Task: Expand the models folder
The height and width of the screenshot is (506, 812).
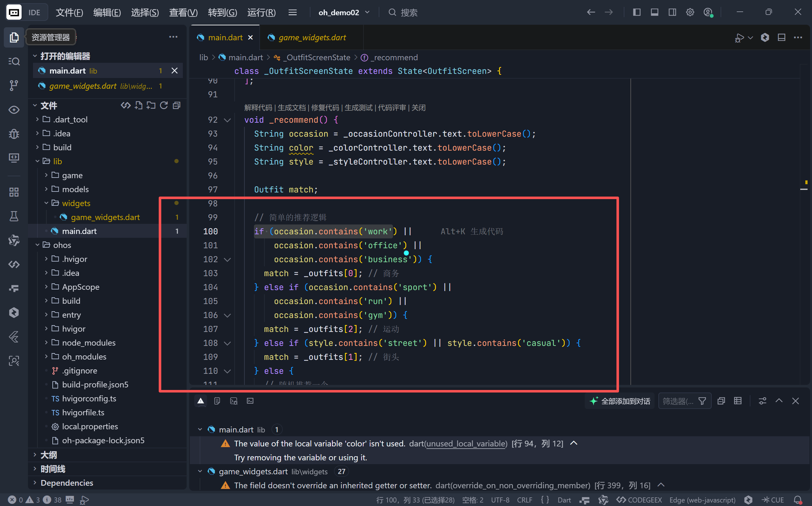Action: click(75, 189)
